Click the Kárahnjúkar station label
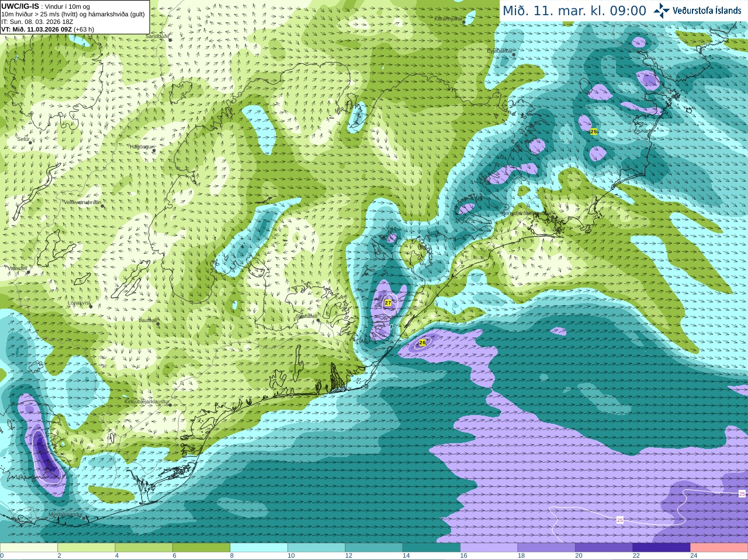 449,19
